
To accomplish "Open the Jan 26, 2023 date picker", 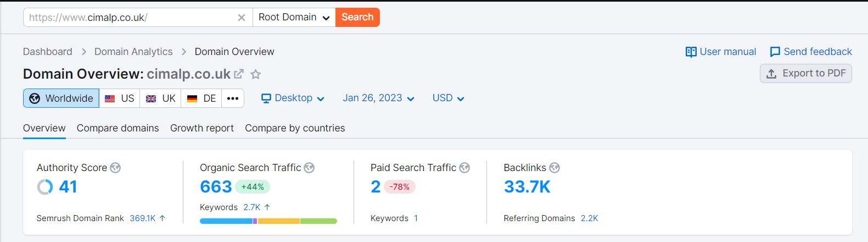I will coord(378,98).
